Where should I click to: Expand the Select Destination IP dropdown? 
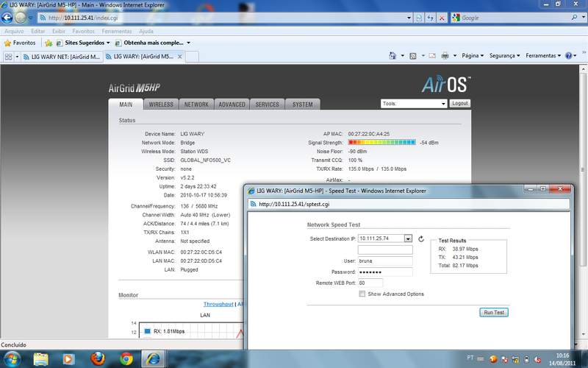pyautogui.click(x=408, y=238)
